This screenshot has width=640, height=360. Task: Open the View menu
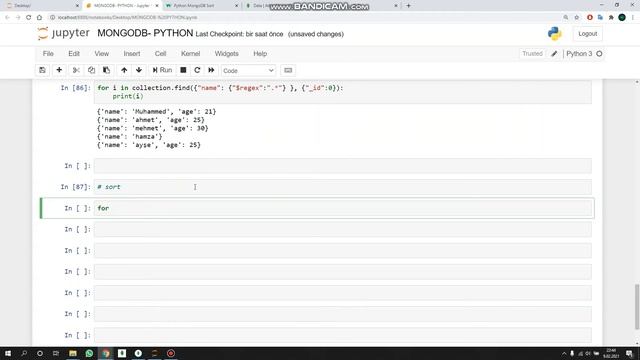point(102,53)
